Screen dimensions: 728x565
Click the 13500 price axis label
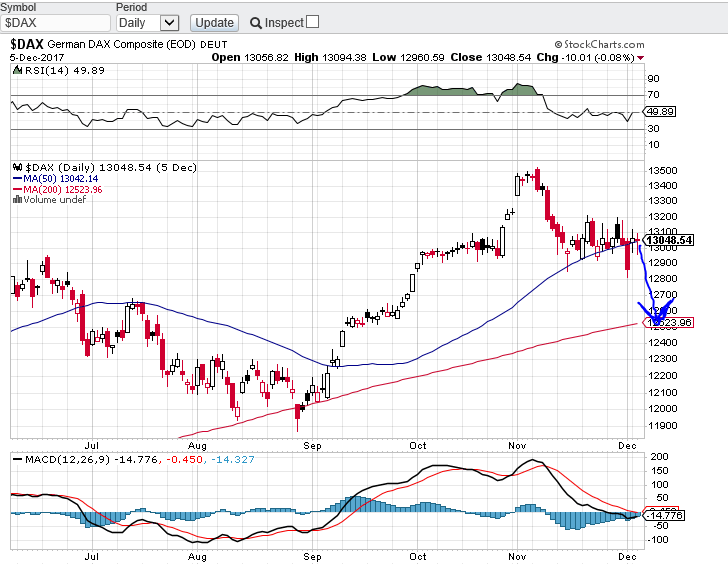[x=663, y=171]
